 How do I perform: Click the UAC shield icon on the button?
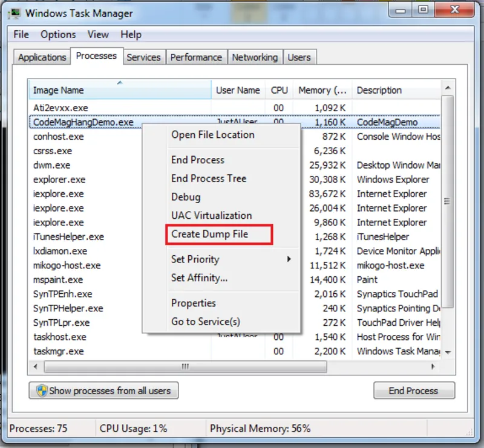(42, 391)
